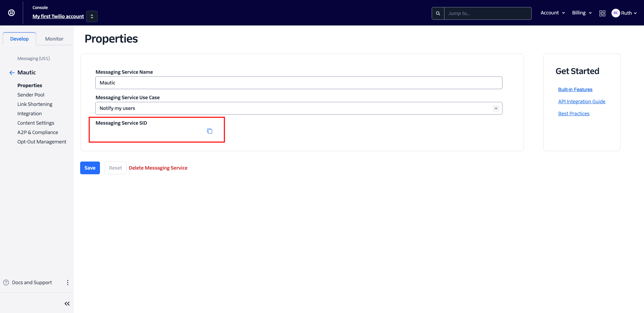
Task: Collapse the sidebar with double-chevron icon
Action: pos(67,304)
